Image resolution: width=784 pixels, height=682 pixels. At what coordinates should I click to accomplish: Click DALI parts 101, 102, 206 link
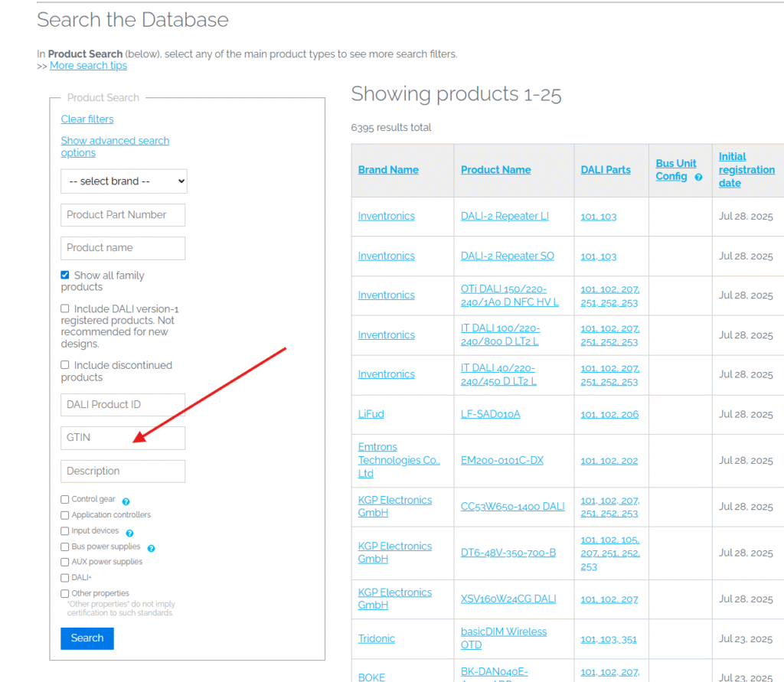[609, 415]
